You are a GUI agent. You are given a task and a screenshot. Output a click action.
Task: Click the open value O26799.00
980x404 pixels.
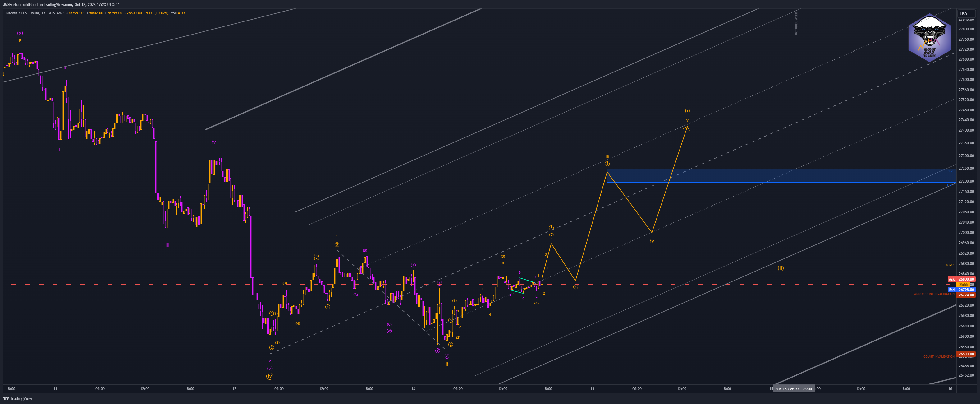[75, 13]
